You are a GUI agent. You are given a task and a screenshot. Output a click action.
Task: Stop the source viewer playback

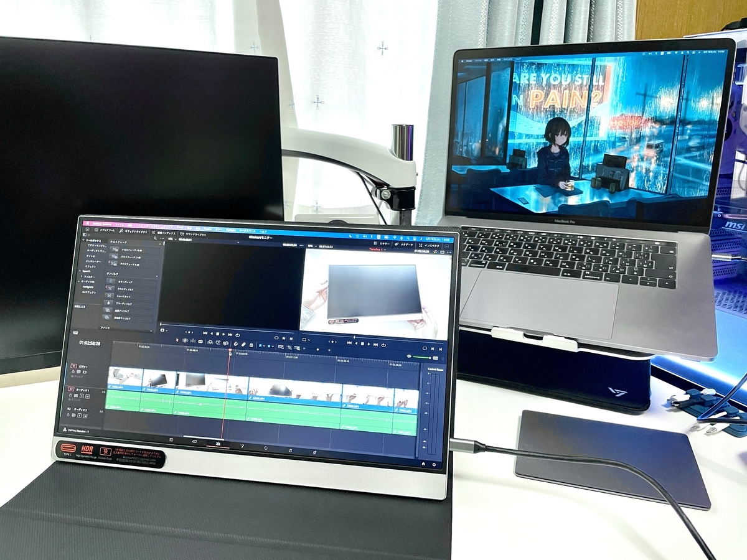click(217, 333)
